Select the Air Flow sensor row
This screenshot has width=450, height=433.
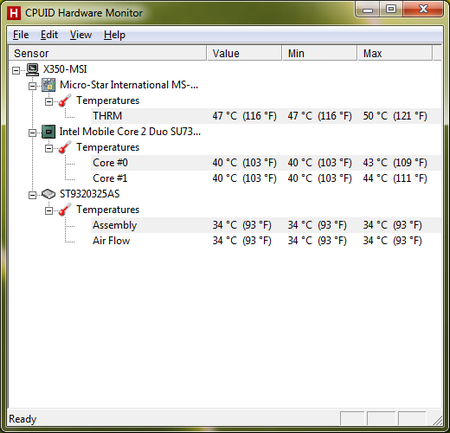[266, 241]
